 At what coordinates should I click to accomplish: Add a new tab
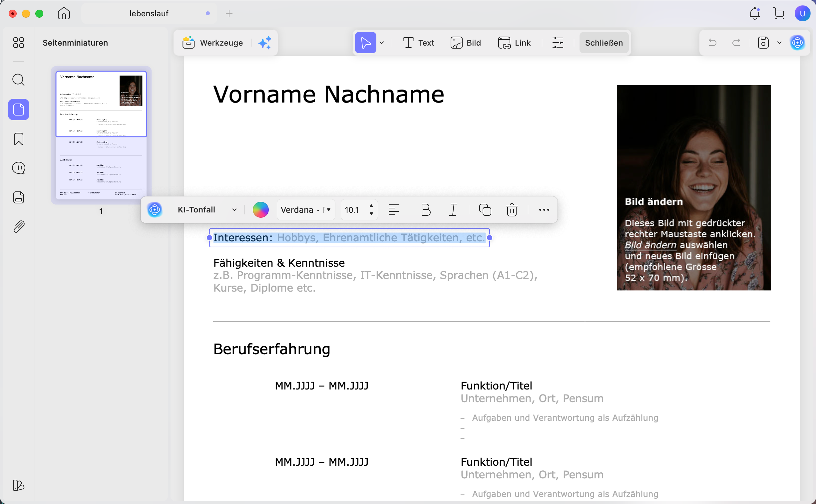tap(229, 13)
